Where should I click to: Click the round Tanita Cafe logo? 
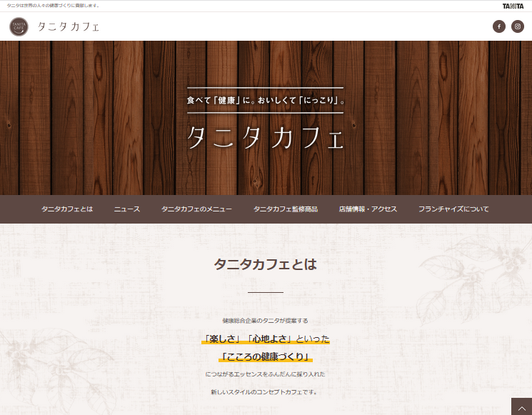(x=19, y=26)
